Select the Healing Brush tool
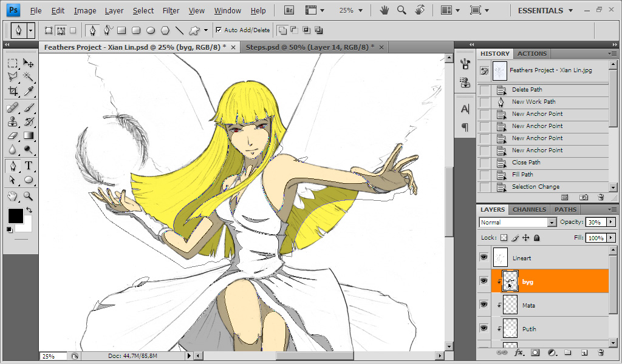622x364 pixels. click(13, 107)
